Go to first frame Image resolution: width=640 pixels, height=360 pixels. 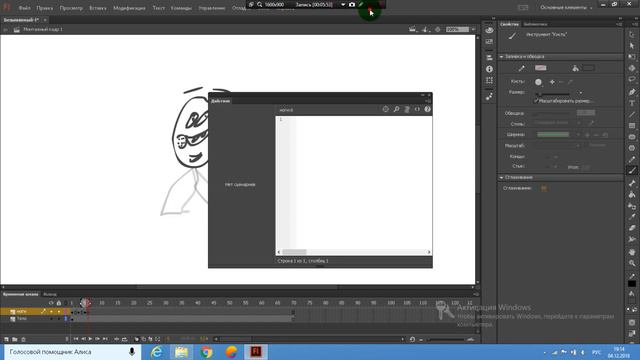76,339
